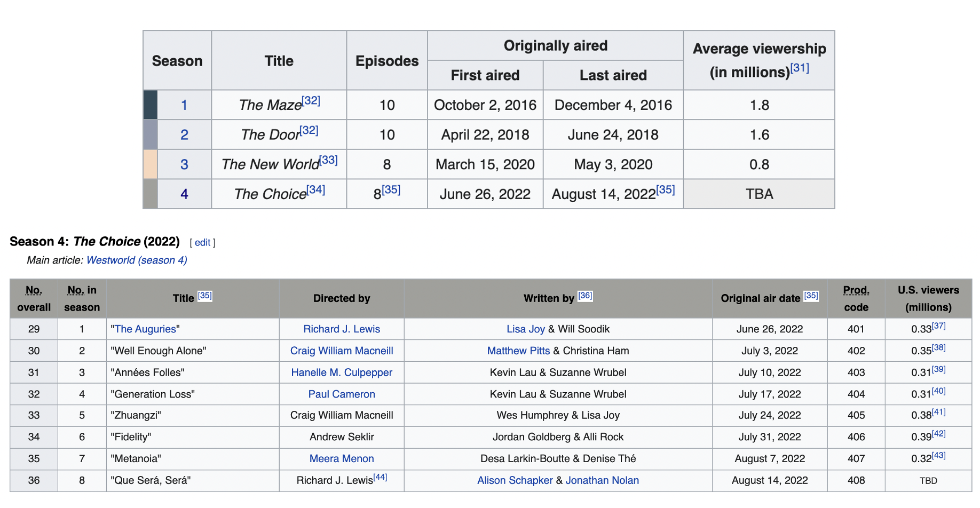Click the "U.S. viewers (millions)" header
Screen dimensions: 980x508
coord(928,299)
